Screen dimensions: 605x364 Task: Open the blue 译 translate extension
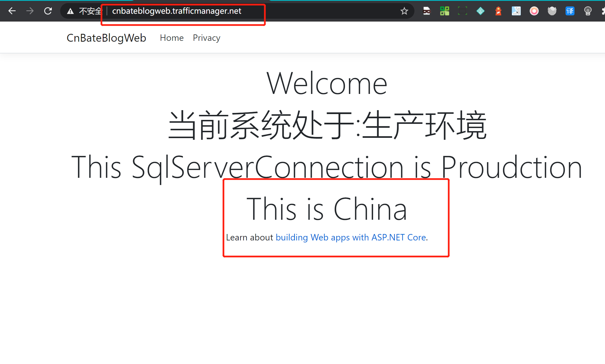[570, 11]
